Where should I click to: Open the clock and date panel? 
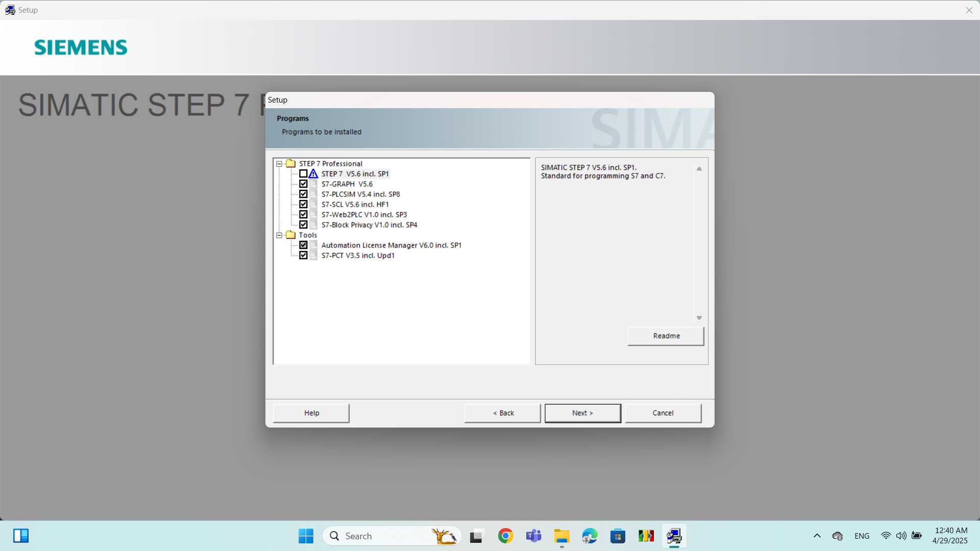950,536
